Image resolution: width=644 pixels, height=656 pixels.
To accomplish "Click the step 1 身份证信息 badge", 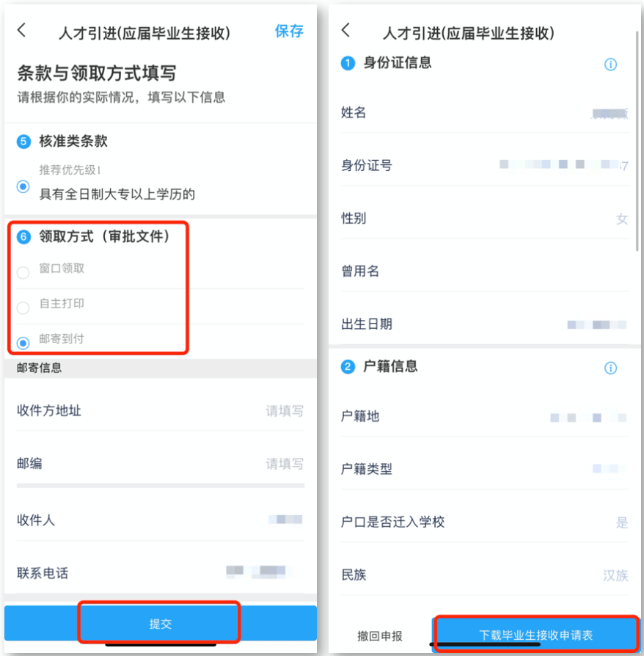I will (x=348, y=64).
